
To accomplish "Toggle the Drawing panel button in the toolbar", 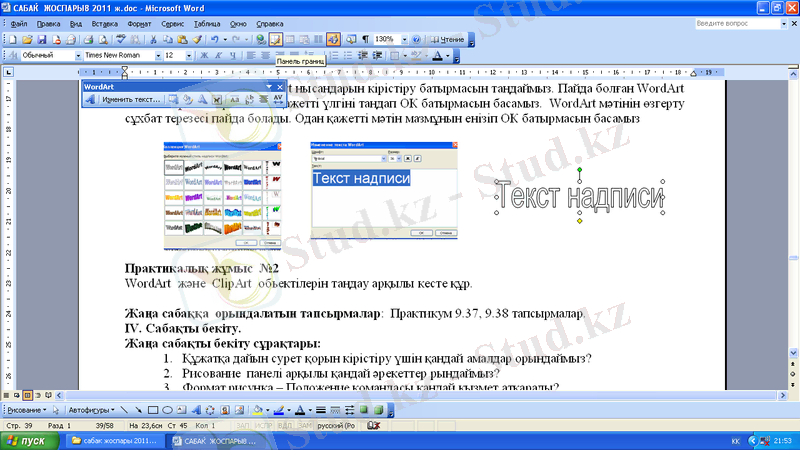I will [333, 39].
